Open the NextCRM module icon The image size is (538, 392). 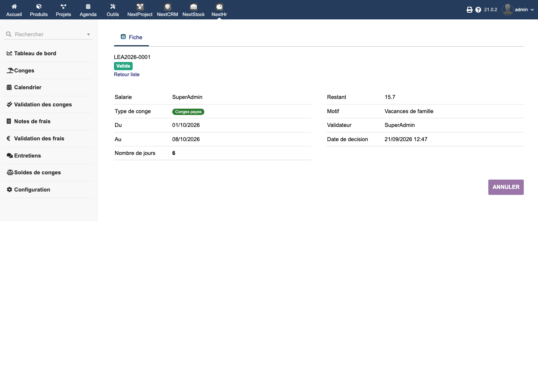(x=167, y=6)
